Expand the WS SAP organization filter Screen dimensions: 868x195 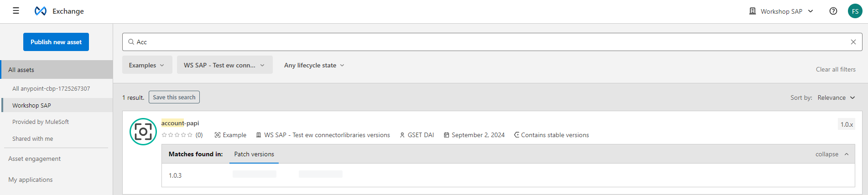[x=225, y=65]
